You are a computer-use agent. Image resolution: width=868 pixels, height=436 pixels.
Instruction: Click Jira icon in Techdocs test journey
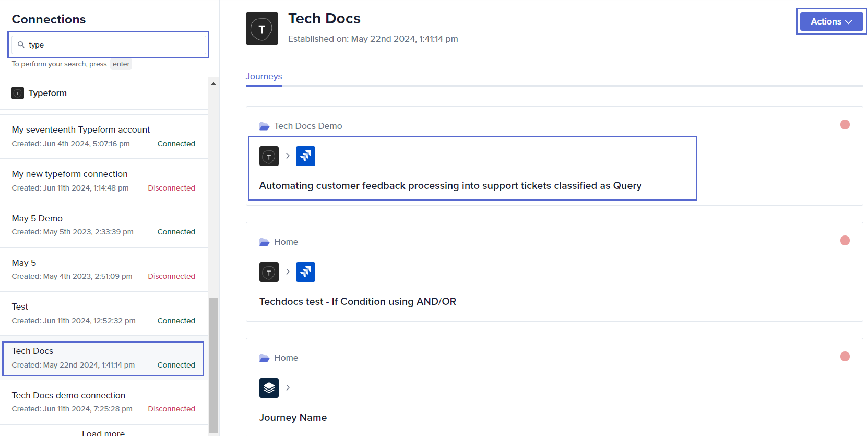(x=305, y=272)
